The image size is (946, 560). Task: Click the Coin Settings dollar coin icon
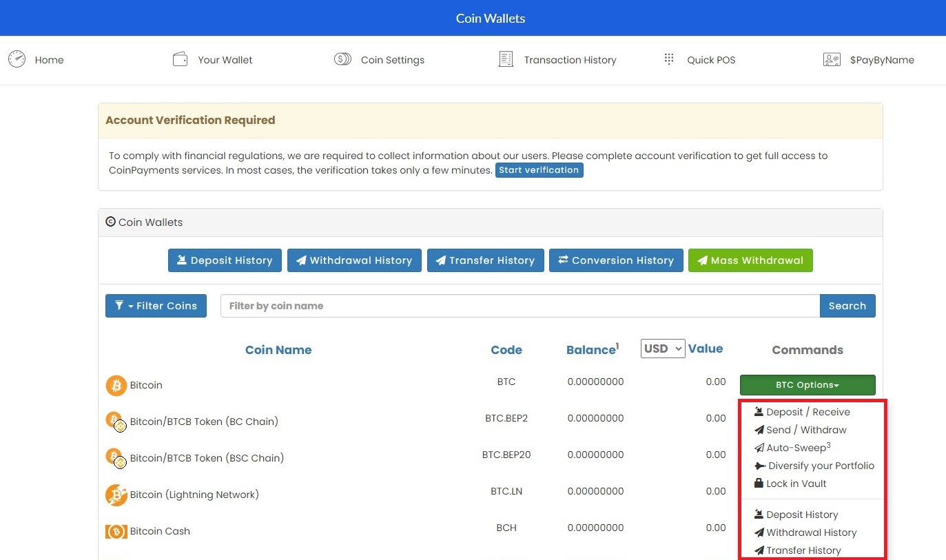tap(342, 59)
